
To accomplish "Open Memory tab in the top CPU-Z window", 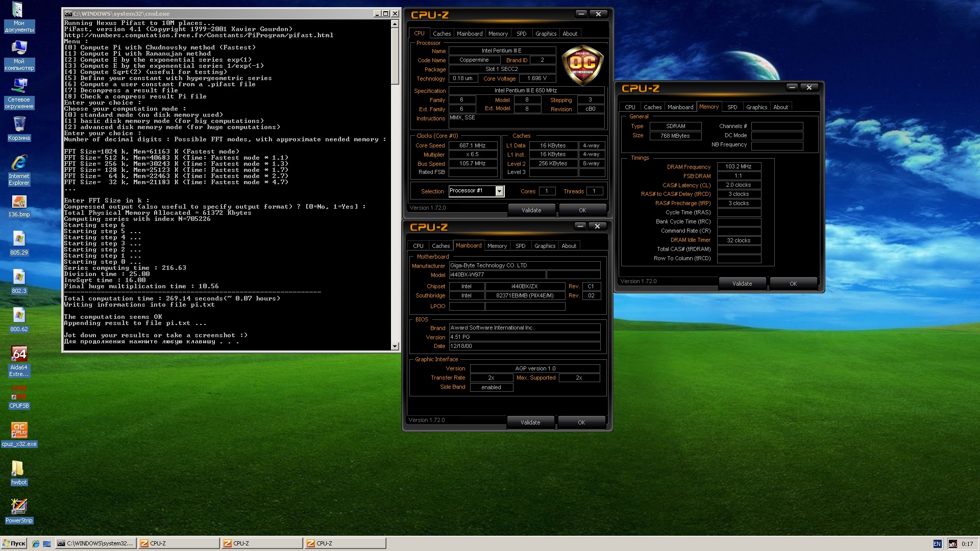I will coord(498,34).
